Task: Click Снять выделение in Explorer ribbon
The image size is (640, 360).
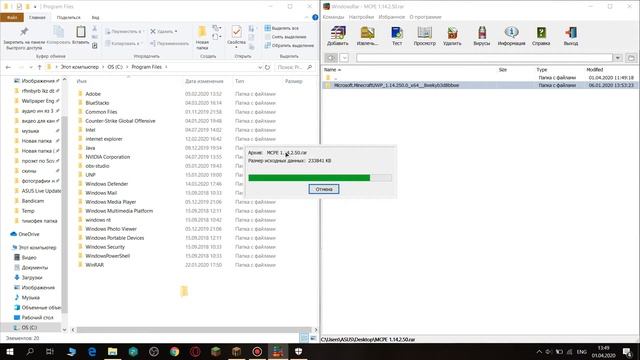Action: [x=286, y=37]
